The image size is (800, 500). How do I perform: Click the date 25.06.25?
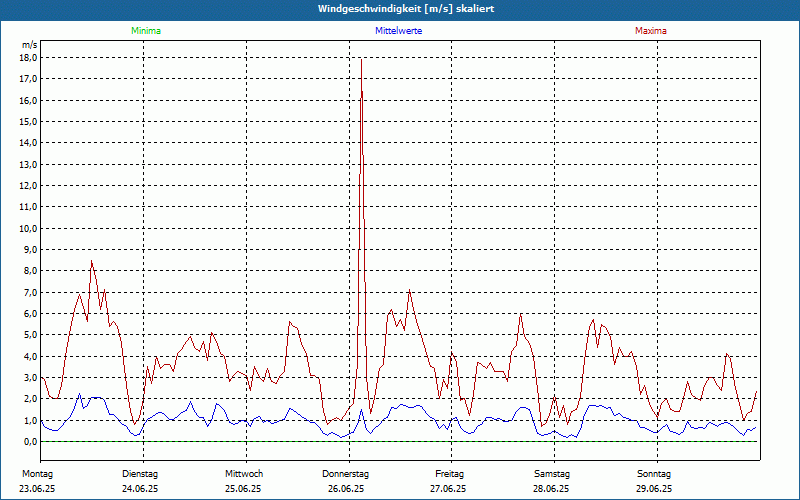(x=243, y=489)
